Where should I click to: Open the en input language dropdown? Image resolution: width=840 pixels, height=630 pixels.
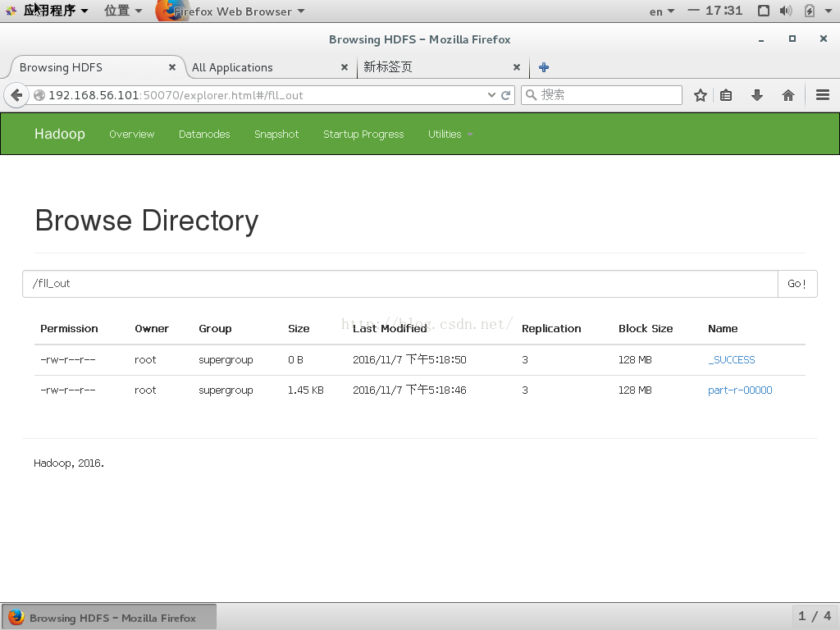pos(662,11)
